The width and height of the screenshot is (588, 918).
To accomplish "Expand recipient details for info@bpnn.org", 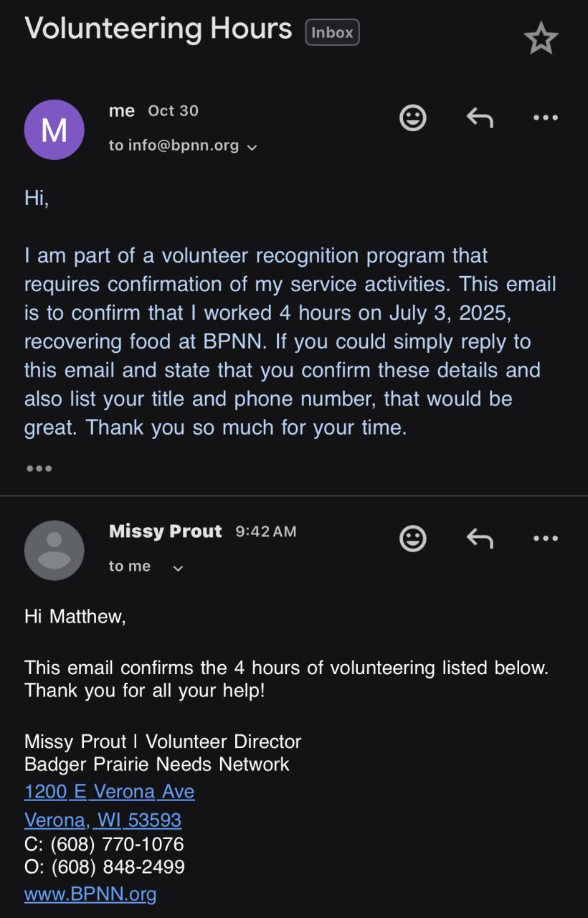I will coord(252,147).
